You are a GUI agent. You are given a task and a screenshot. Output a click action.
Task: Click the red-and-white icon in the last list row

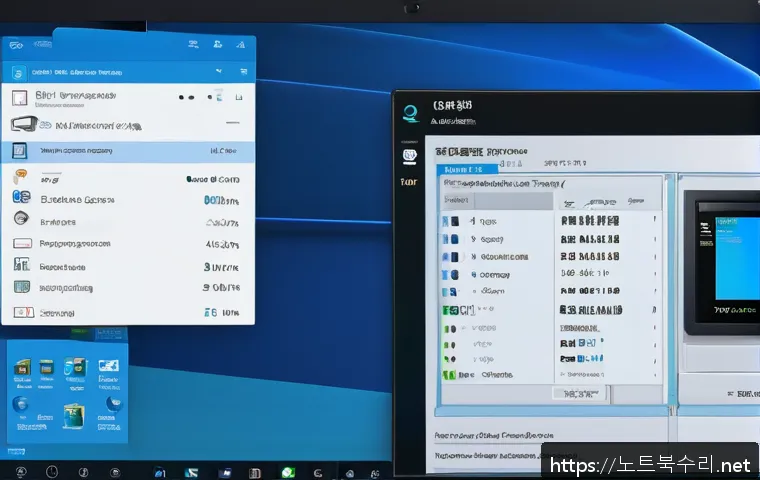pyautogui.click(x=23, y=312)
